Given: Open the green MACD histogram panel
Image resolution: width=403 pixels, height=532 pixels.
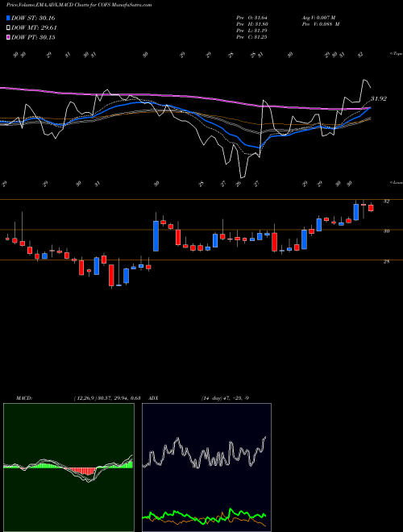Looking at the screenshot, I should click(69, 468).
